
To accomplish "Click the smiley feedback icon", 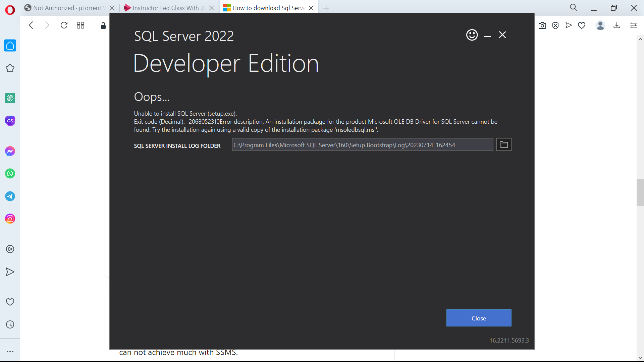I will tap(472, 35).
